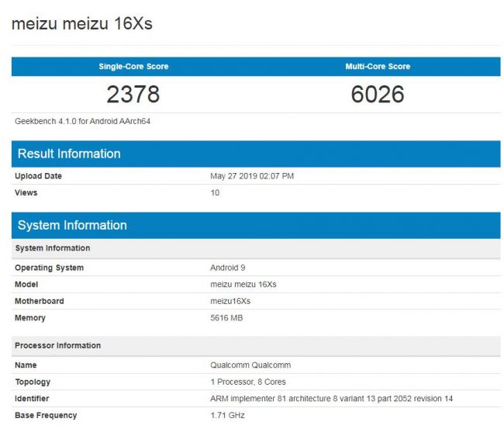Click the Android 9 value
Viewport: 504px width, 429px height.
[x=230, y=268]
